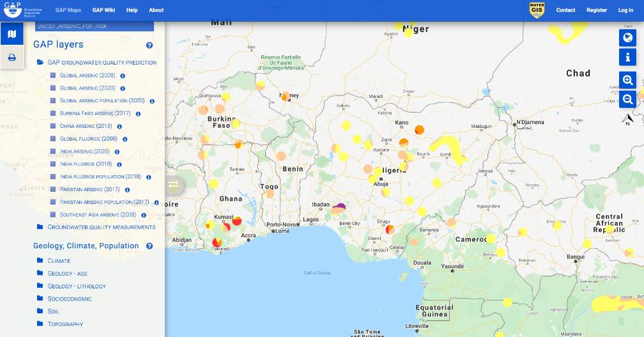This screenshot has width=644, height=337.
Task: Toggle the Global arsenic (2020) layer
Action: click(53, 88)
